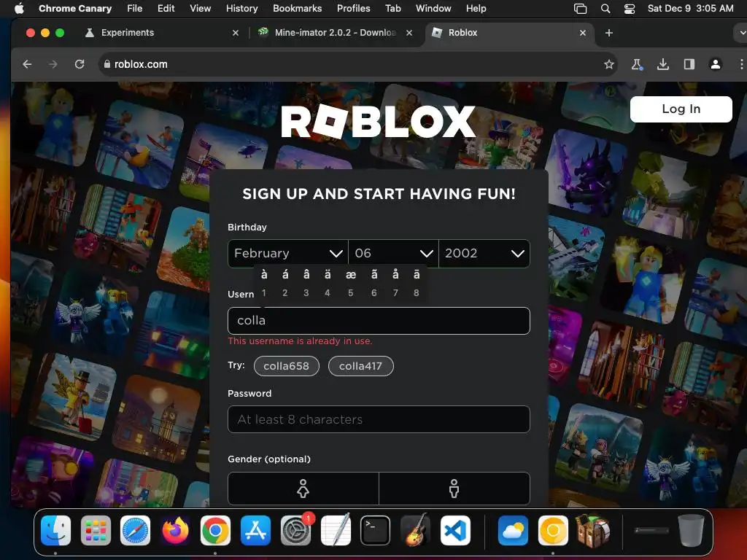The width and height of the screenshot is (747, 560).
Task: Open the Window menu
Action: tap(433, 8)
